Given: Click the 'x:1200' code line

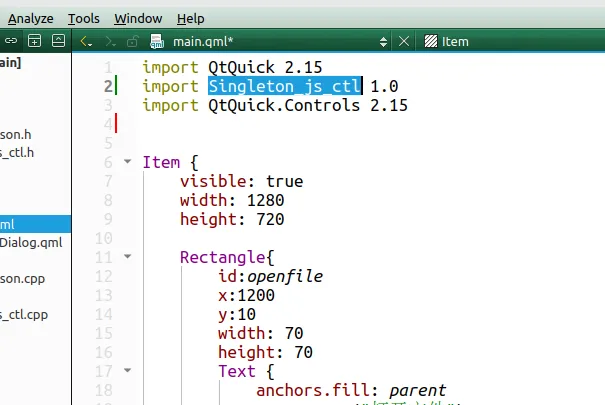Looking at the screenshot, I should 246,295.
